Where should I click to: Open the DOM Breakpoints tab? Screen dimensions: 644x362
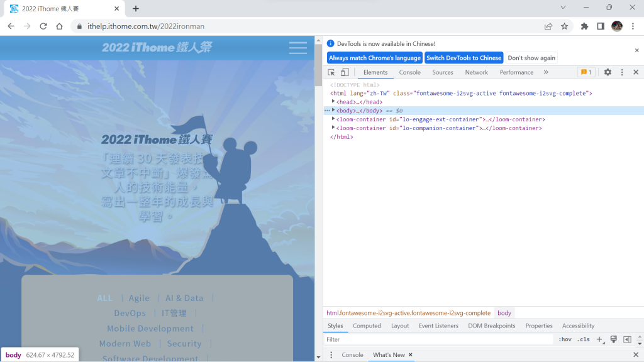tap(492, 326)
